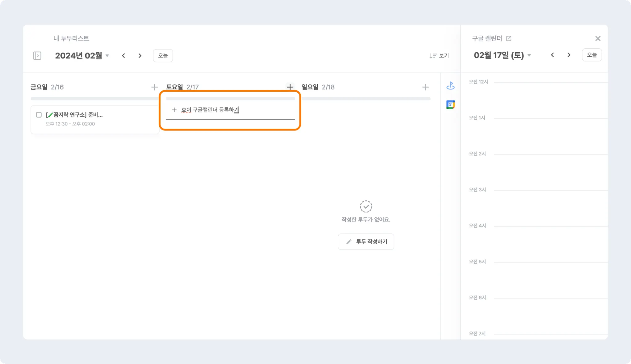Viewport: 631px width, 364px height.
Task: Expand the 2024년 02월 month dropdown
Action: click(x=107, y=56)
